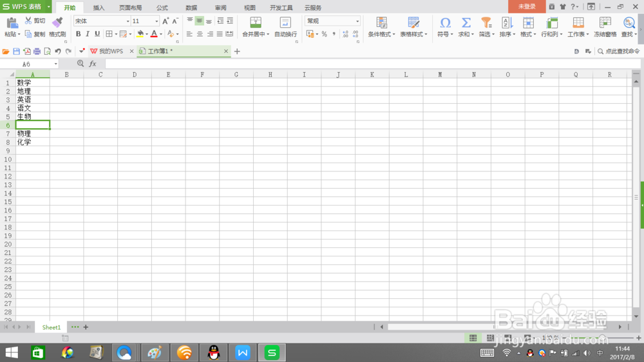Click the 点此查找命令 search box
The height and width of the screenshot is (362, 644).
pyautogui.click(x=618, y=52)
